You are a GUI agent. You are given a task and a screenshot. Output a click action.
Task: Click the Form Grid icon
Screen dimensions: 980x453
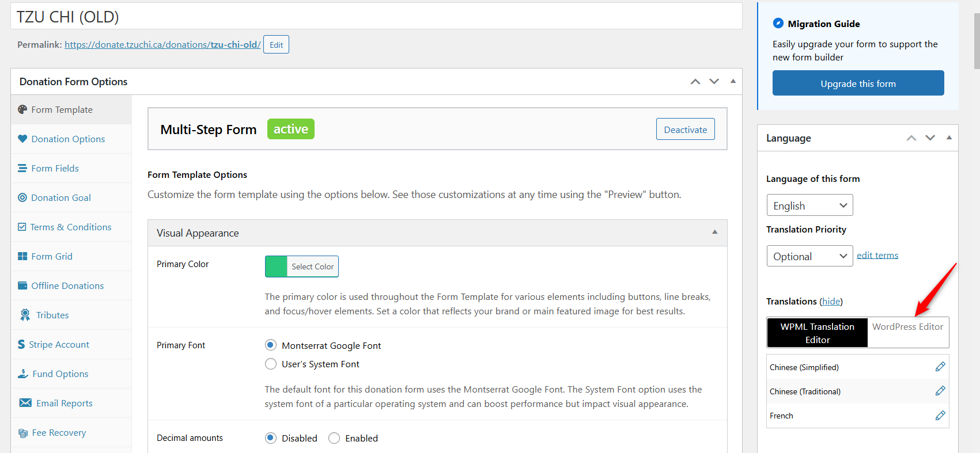tap(22, 256)
